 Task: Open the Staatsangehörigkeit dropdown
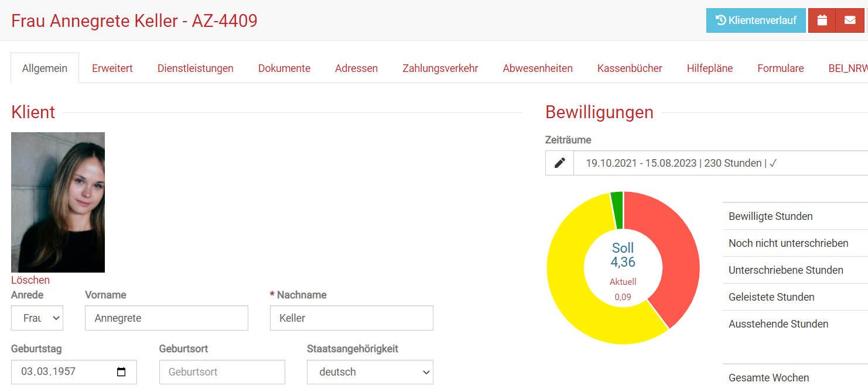click(370, 372)
